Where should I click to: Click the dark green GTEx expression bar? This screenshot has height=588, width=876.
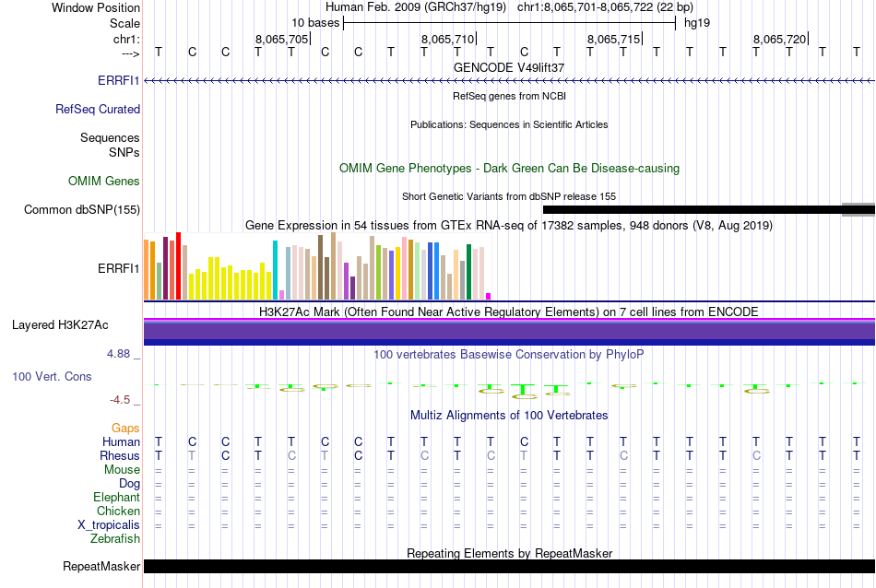point(469,272)
